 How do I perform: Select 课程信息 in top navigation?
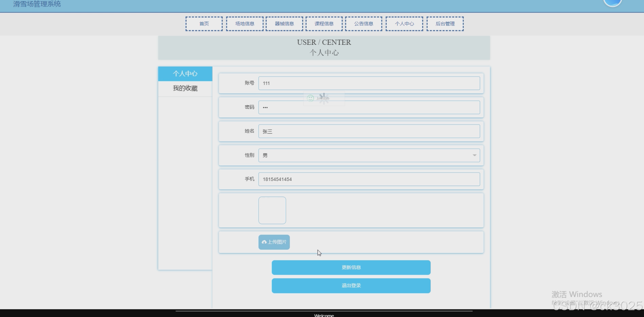tap(324, 24)
